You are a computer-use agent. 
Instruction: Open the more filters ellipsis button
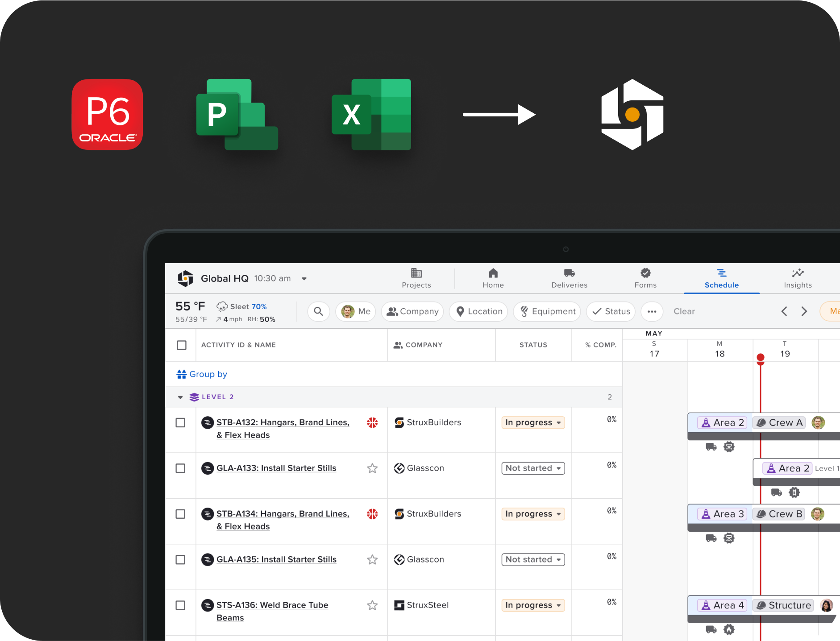652,311
